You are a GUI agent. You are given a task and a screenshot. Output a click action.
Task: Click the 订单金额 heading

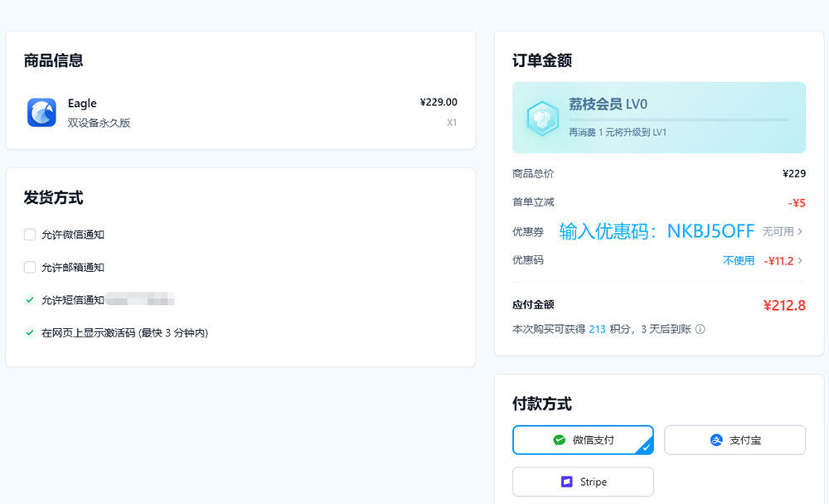click(542, 61)
